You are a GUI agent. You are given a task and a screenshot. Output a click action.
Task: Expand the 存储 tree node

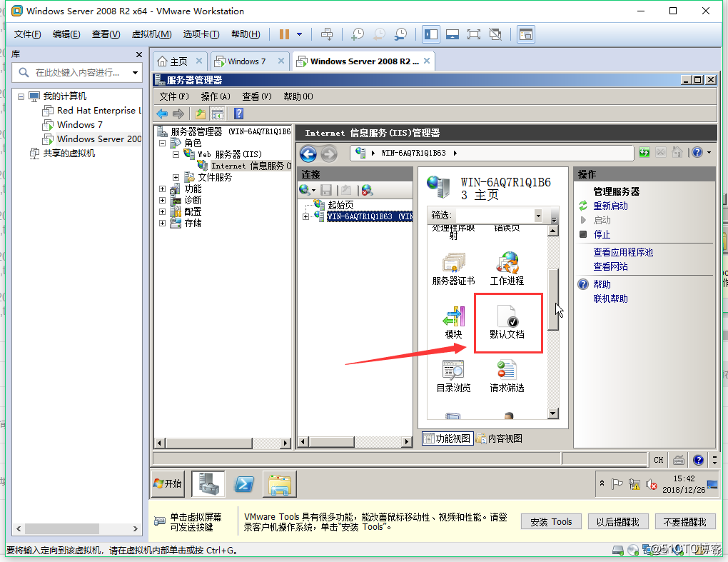163,223
